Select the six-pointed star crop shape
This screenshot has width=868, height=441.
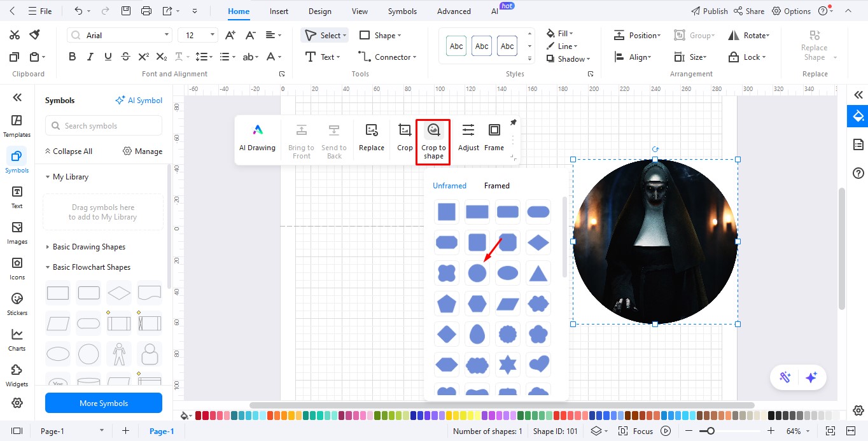(x=508, y=365)
